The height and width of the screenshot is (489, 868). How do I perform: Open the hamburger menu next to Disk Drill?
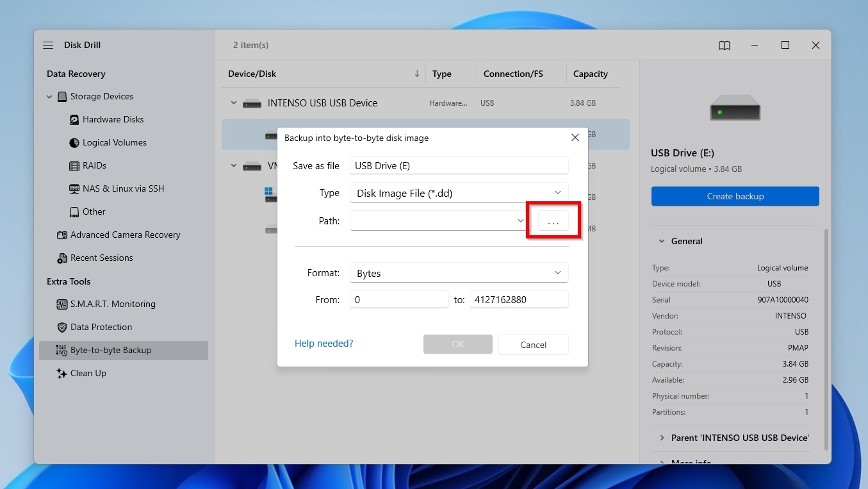tap(48, 45)
